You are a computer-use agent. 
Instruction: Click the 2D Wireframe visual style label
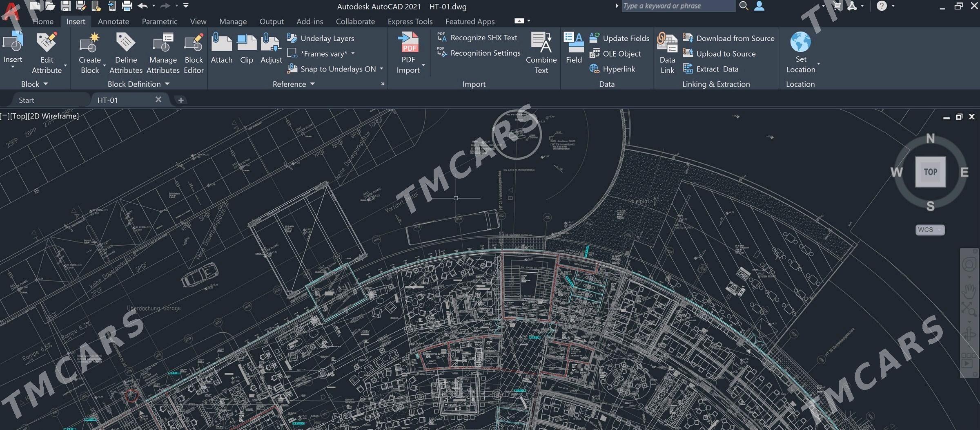pyautogui.click(x=53, y=116)
